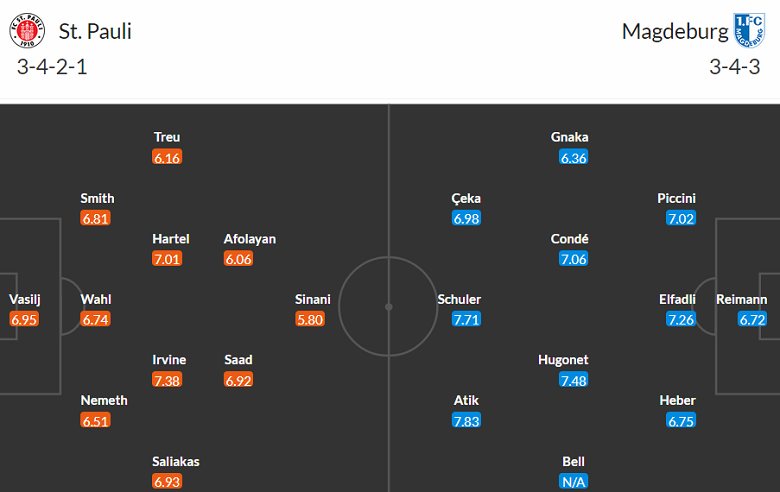Screen dimensions: 780x492
Task: Click goalkeeper Reimann's name
Action: [741, 299]
